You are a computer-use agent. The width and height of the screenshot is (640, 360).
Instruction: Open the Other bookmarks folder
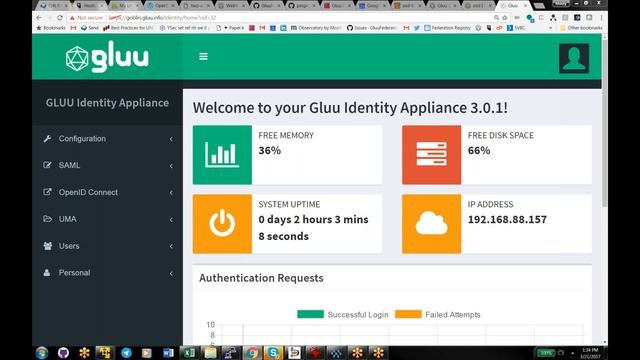click(581, 28)
